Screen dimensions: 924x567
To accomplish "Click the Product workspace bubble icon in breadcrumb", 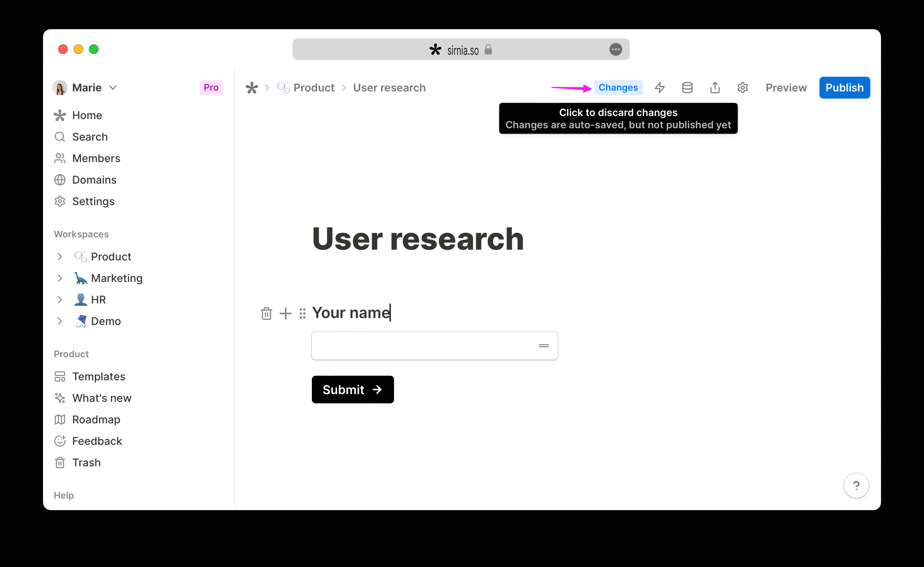I will click(x=283, y=88).
